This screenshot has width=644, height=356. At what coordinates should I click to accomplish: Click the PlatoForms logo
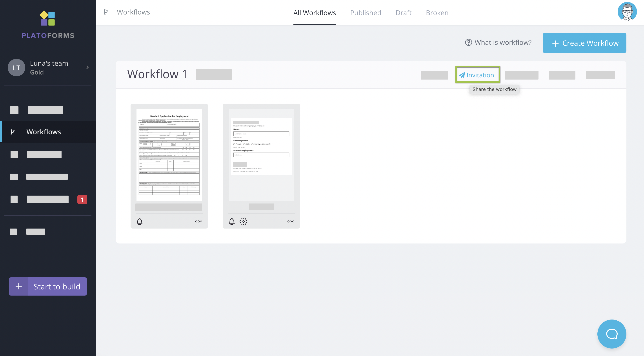(48, 24)
